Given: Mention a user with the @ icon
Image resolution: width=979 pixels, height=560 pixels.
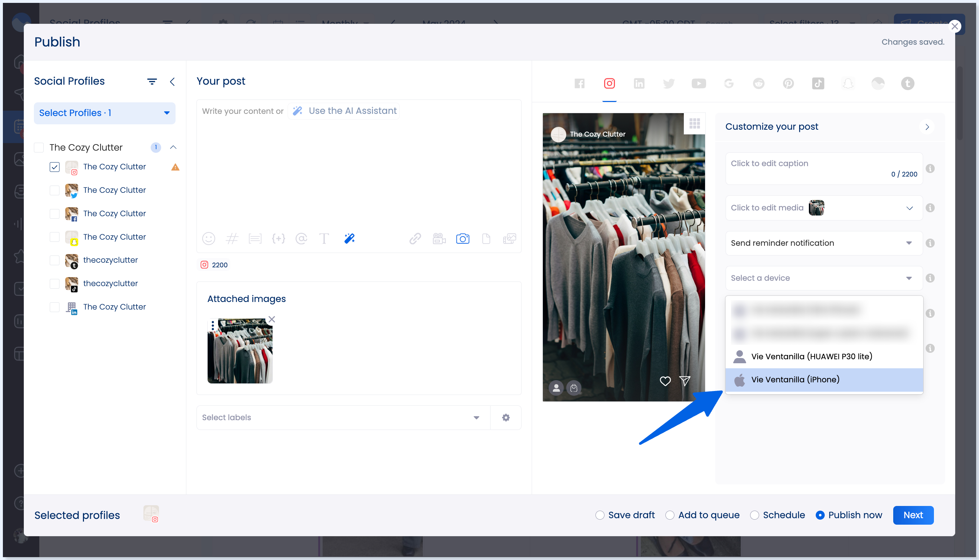Looking at the screenshot, I should click(301, 239).
